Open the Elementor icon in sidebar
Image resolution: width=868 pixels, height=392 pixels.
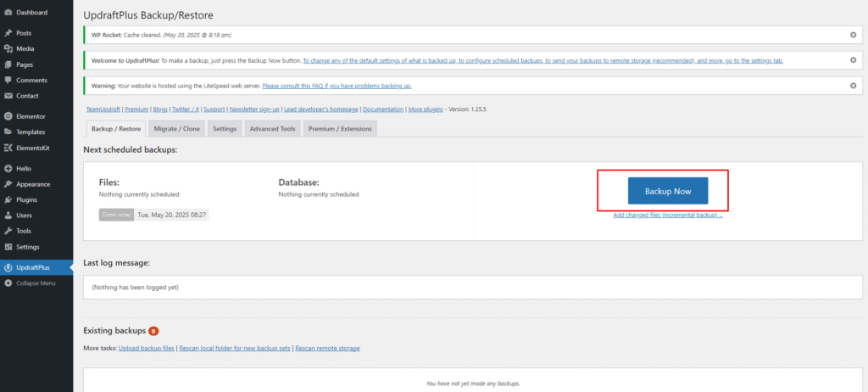pos(8,116)
